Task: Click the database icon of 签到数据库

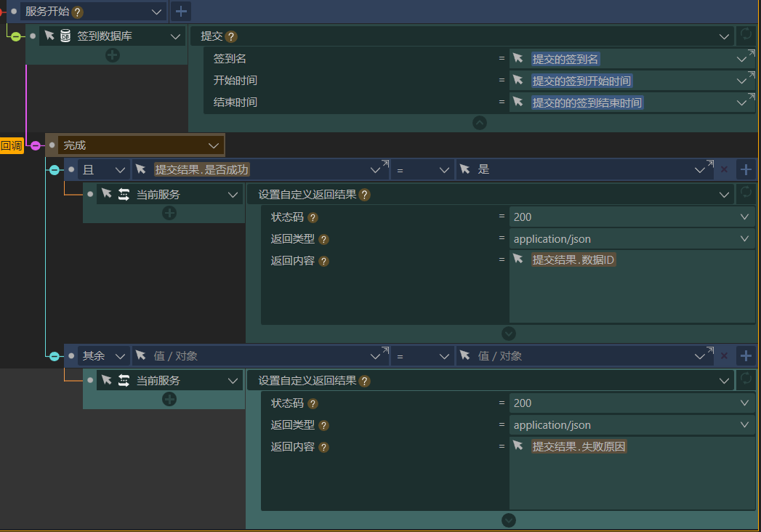Action: point(65,36)
